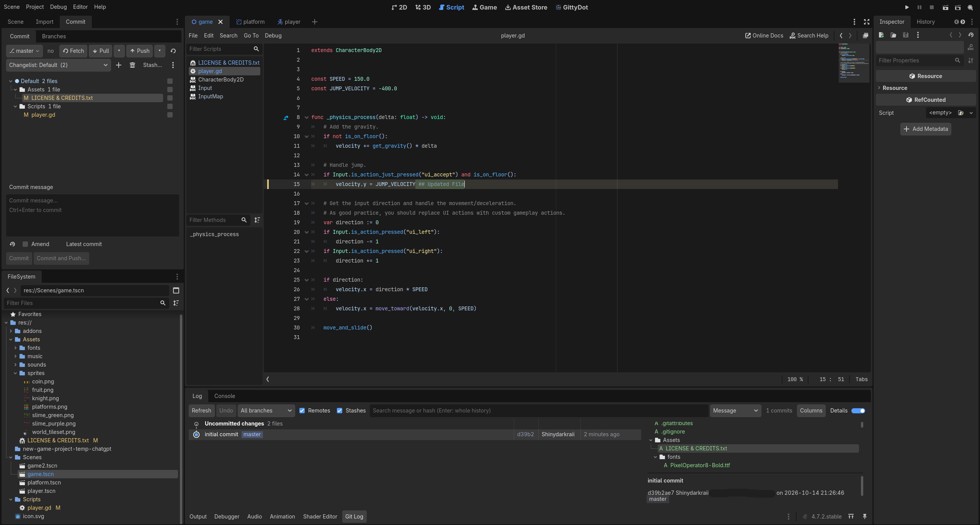Enable the Amend checkbox

tap(25, 244)
